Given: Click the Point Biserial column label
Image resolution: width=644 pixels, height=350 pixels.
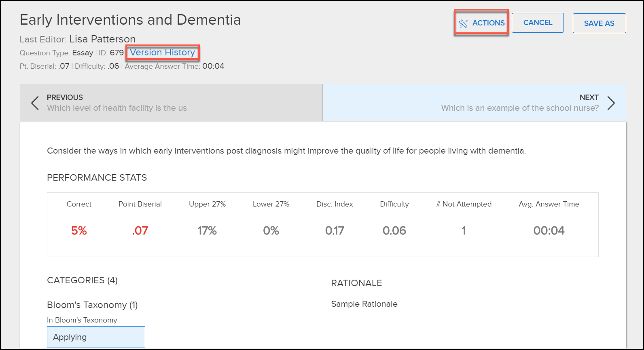Looking at the screenshot, I should (x=140, y=204).
